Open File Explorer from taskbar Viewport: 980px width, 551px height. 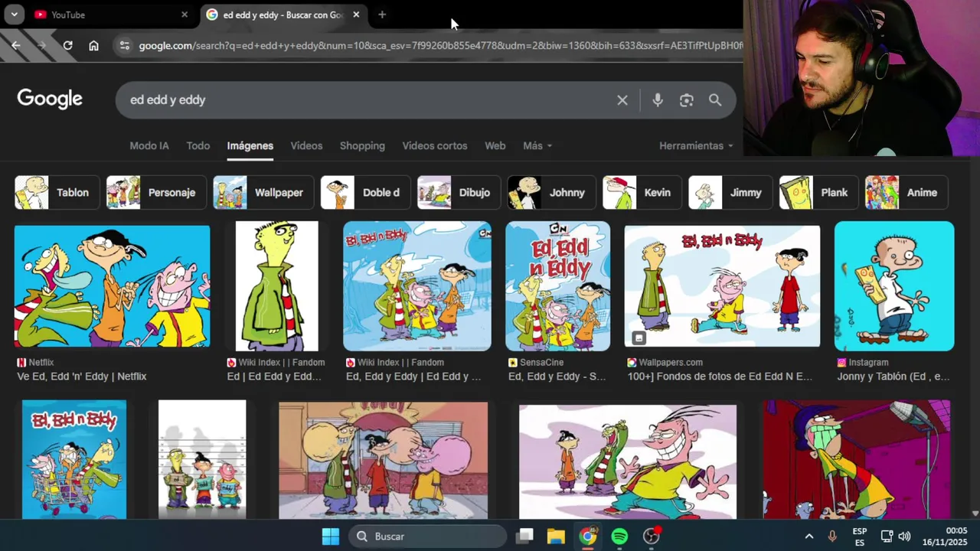[x=556, y=536]
